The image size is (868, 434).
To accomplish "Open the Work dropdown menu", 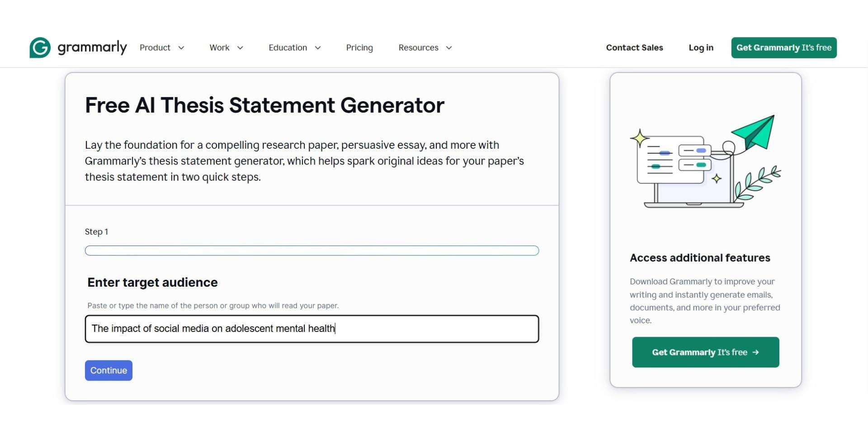I will point(226,47).
